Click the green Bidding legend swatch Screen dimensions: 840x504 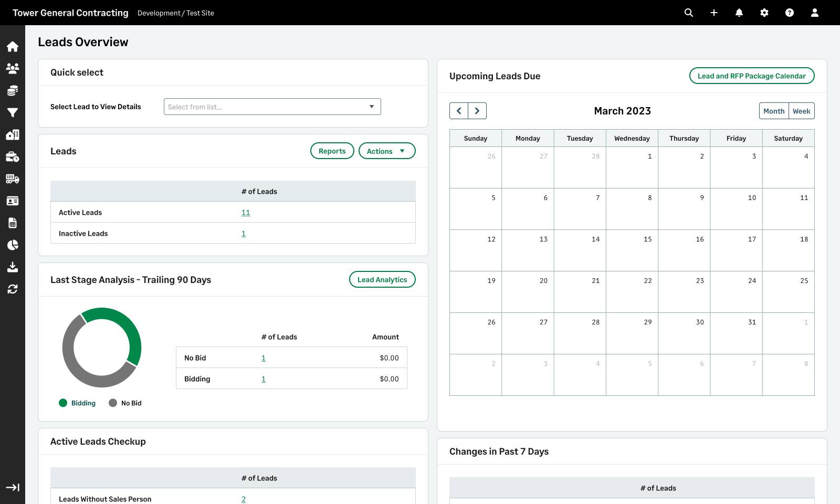coord(63,403)
